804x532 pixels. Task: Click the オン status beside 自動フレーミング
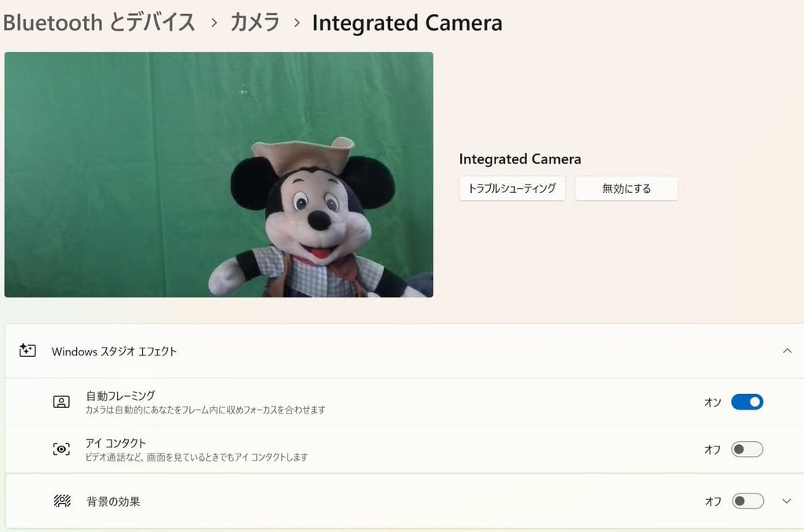713,403
